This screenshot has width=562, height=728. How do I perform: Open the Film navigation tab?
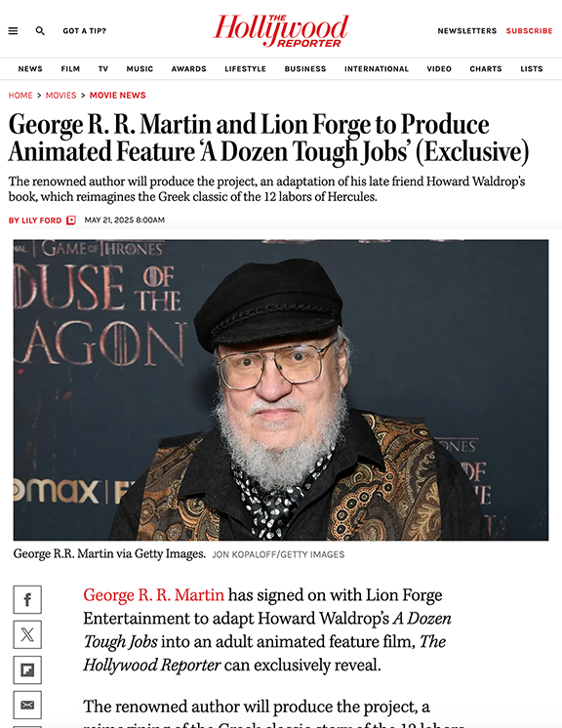(70, 68)
